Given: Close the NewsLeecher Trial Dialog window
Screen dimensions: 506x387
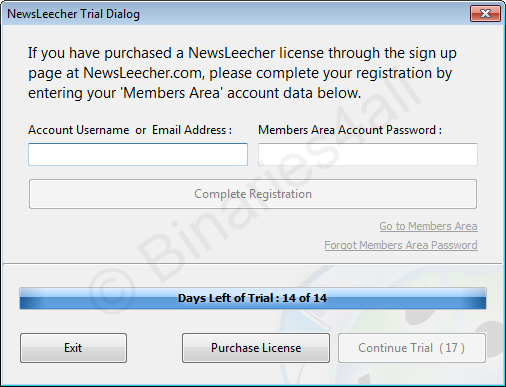Looking at the screenshot, I should [485, 14].
